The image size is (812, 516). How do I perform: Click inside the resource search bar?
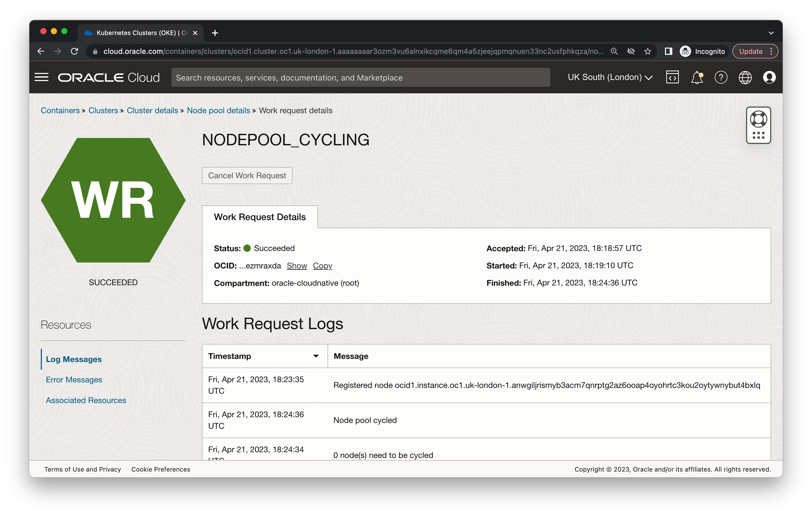361,77
